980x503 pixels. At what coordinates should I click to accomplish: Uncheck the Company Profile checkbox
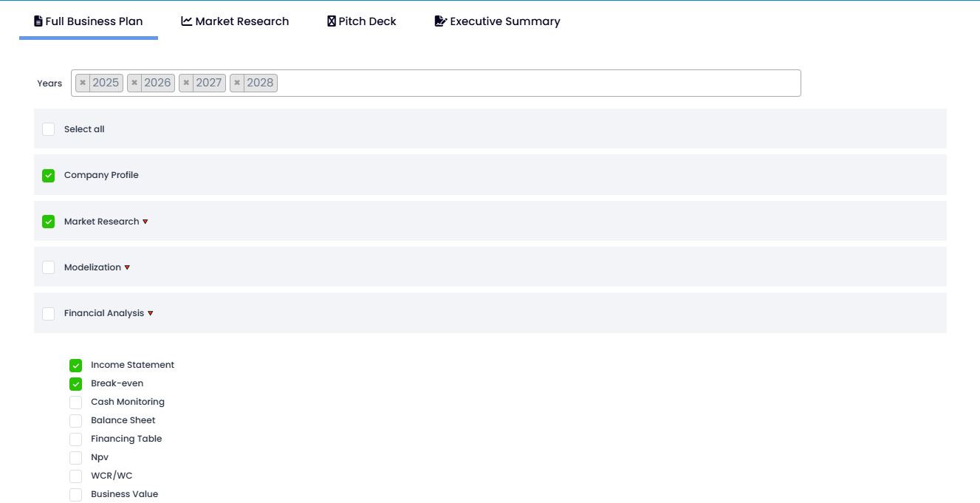pos(49,176)
